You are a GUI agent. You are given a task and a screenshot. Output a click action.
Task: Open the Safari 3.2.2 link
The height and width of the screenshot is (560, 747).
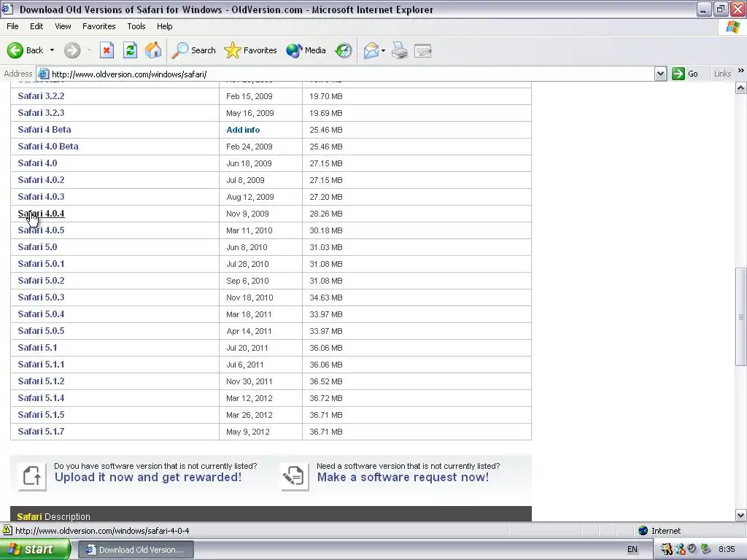click(x=41, y=96)
